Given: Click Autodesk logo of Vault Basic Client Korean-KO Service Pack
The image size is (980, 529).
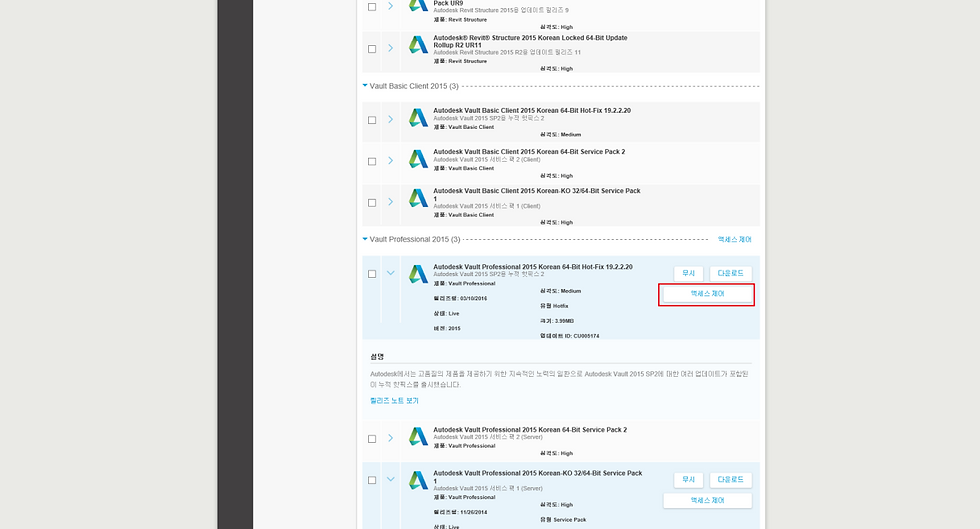Looking at the screenshot, I should [x=418, y=199].
